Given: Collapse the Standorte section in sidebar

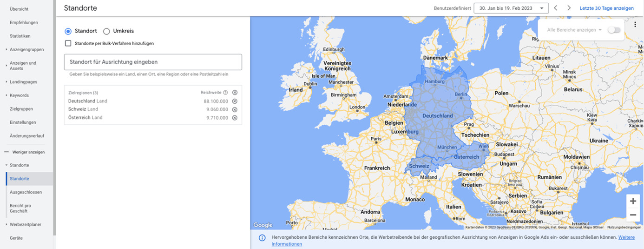Looking at the screenshot, I should point(7,165).
